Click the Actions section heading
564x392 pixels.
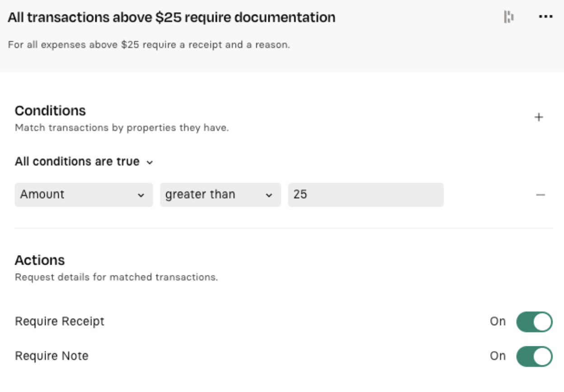pos(40,260)
